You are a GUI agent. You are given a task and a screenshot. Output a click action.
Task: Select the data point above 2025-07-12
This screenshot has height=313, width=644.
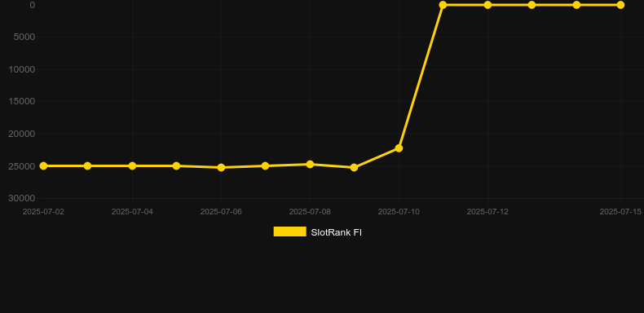[487, 5]
